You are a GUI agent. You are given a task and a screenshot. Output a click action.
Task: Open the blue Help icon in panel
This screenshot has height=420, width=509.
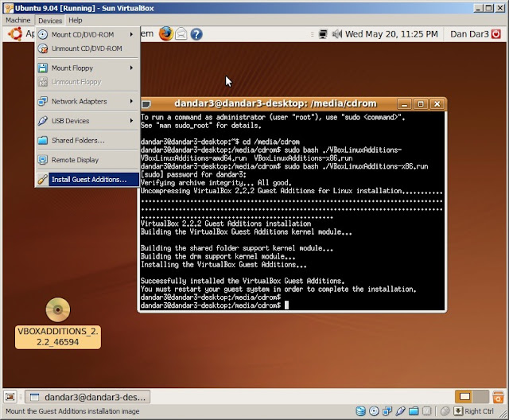click(x=196, y=34)
